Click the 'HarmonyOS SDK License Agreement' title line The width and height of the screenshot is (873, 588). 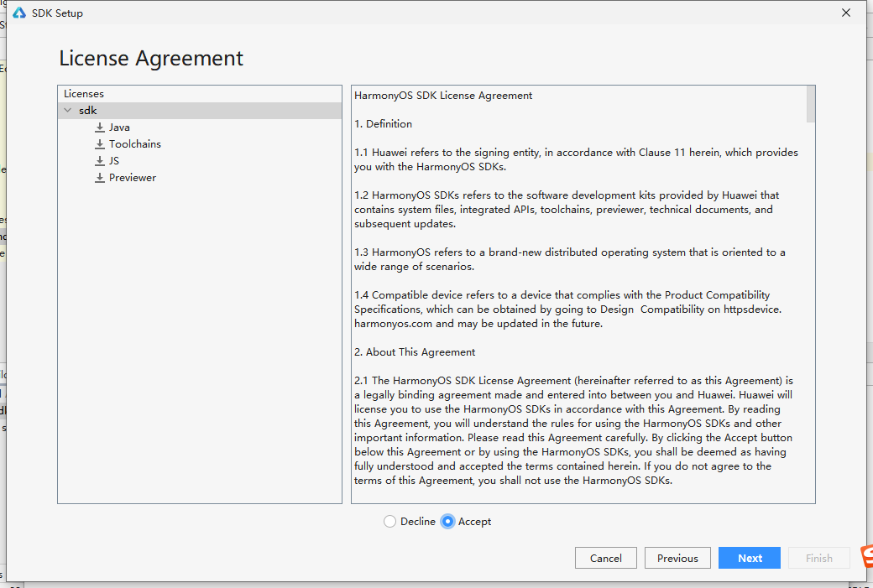point(443,95)
